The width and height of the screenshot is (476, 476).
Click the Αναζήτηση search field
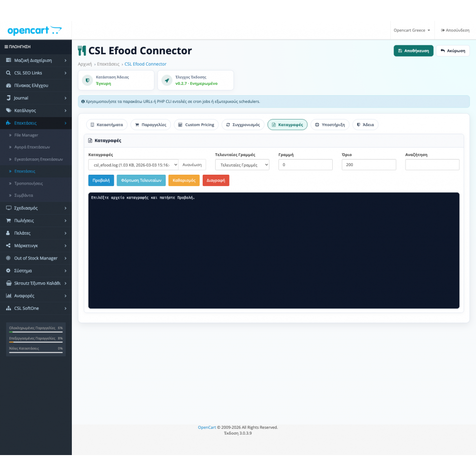[x=432, y=165]
